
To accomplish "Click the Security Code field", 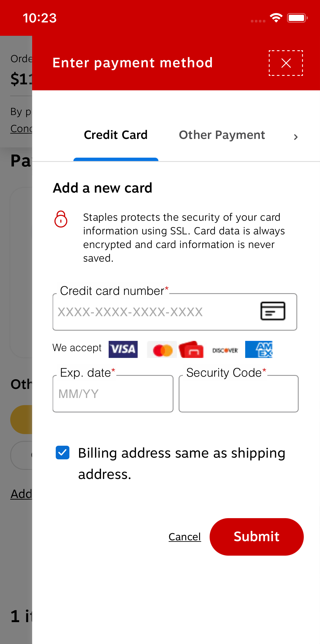I will coord(238,394).
